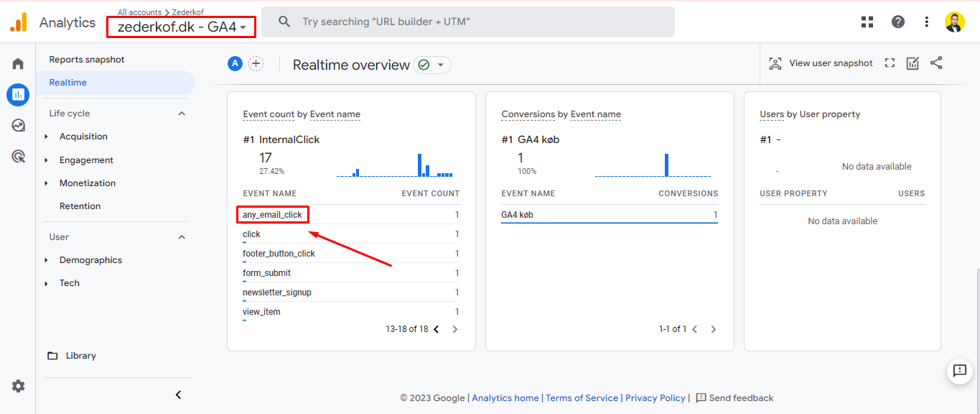Collapse the User section

(x=182, y=237)
